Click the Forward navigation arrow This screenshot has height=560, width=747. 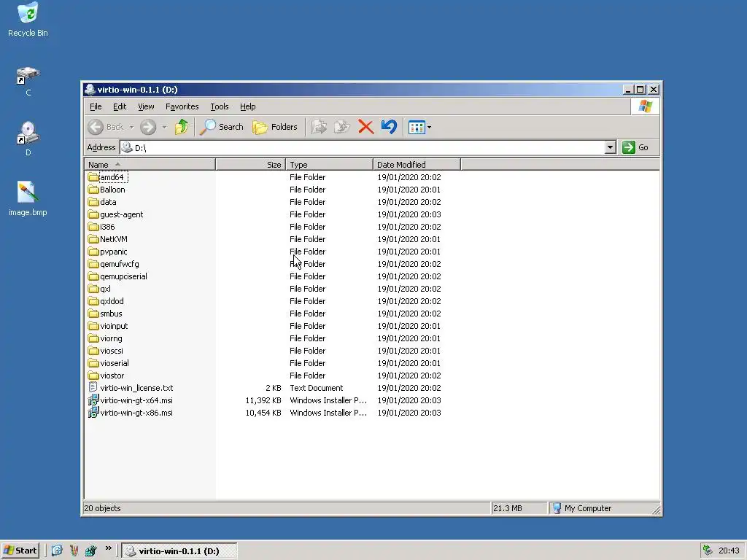(x=148, y=127)
